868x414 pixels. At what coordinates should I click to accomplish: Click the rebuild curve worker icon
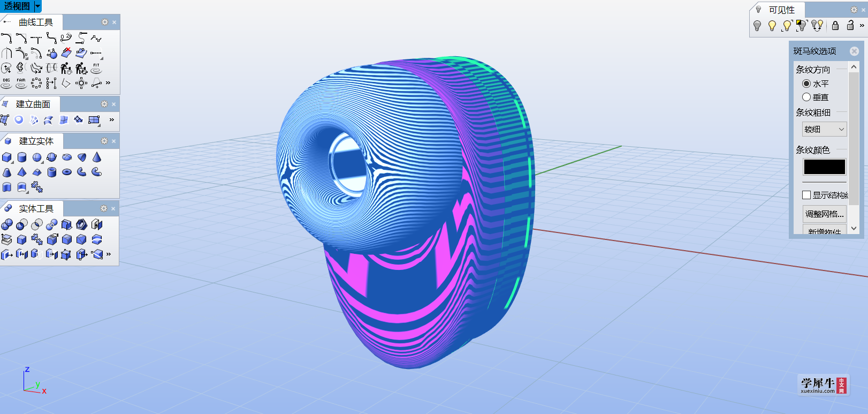click(x=66, y=68)
